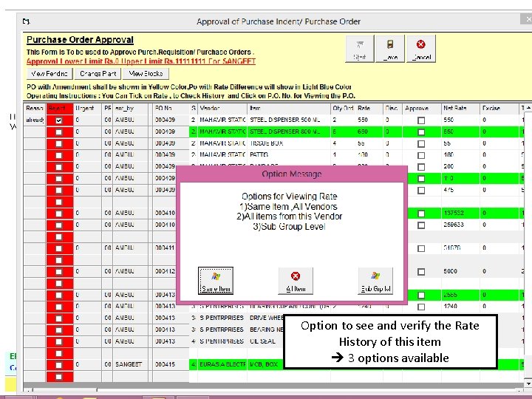Click the window icon in title bar
Screen dimensions: 532x399
pyautogui.click(x=26, y=21)
